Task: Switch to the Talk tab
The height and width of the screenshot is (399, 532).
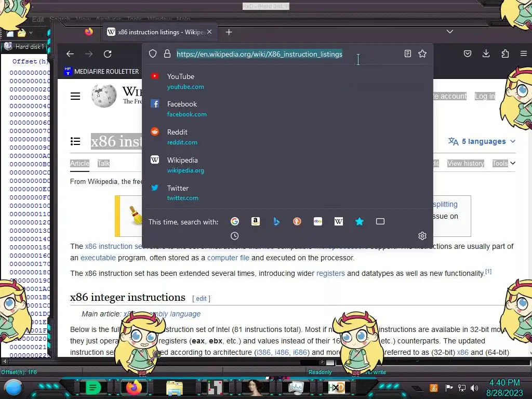Action: point(103,163)
